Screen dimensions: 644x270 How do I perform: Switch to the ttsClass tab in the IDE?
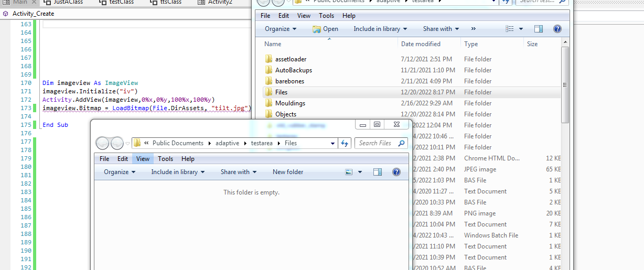pos(167,2)
